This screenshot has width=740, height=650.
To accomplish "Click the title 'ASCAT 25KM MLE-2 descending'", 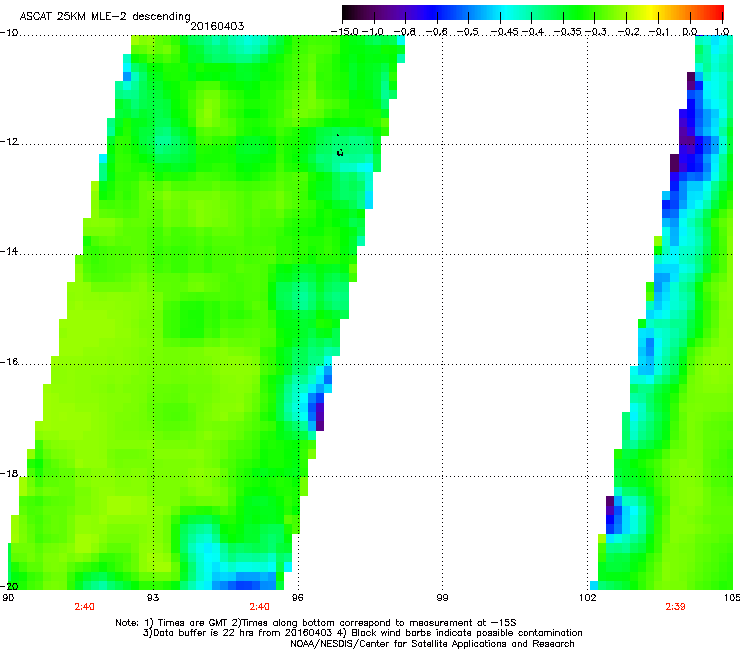I will tap(105, 16).
